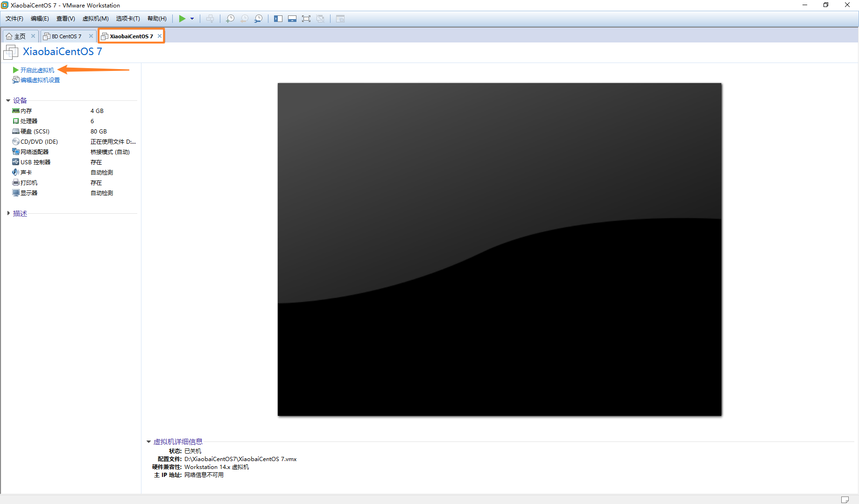Select the 网络适配器 device row
Image resolution: width=859 pixels, height=504 pixels.
(x=74, y=152)
